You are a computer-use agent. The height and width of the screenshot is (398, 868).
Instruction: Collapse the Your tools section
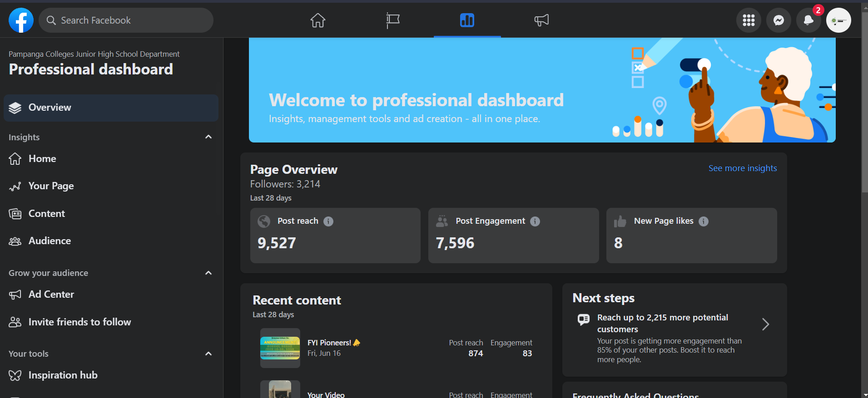point(208,354)
